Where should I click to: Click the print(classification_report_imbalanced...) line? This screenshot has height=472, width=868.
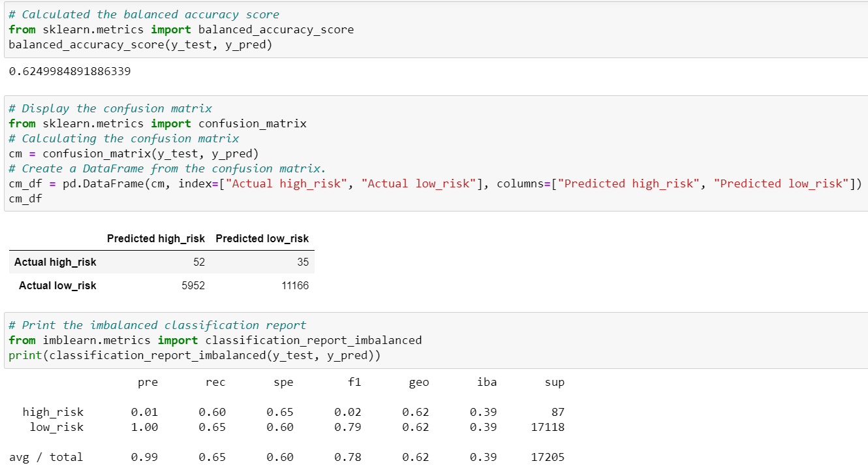coord(194,355)
